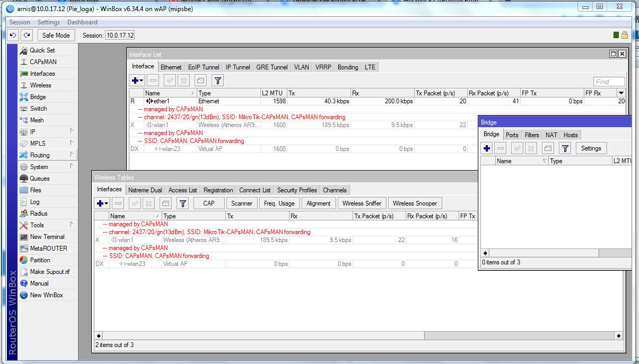This screenshot has height=364, width=639.
Task: Open the column selector dropdown in Interface List
Action: (x=621, y=93)
